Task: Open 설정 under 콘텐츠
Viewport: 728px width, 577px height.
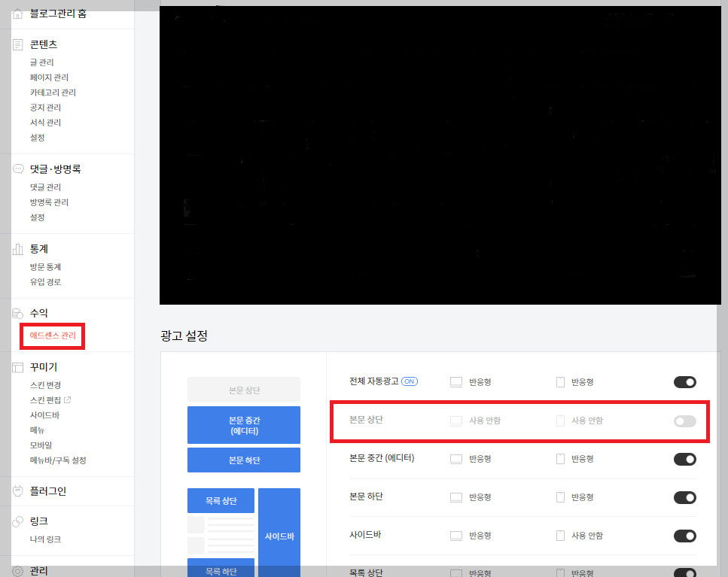Action: (37, 138)
